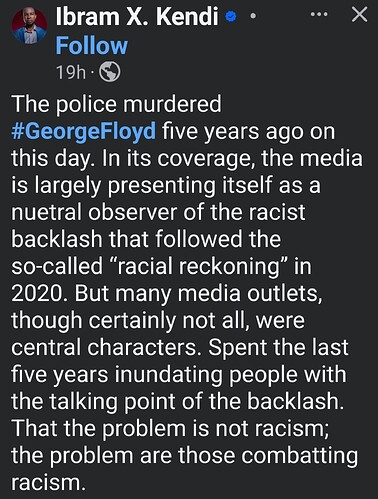Open Ibram X. Kendi's profile picture
Image resolution: width=378 pixels, height=499 pixels.
[x=29, y=26]
